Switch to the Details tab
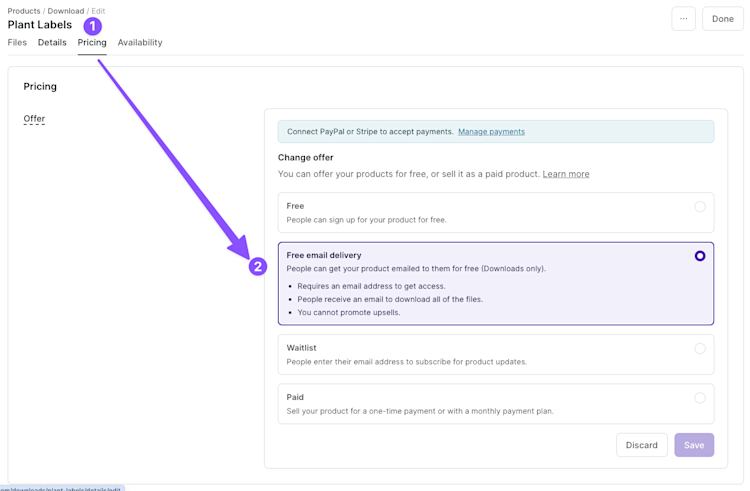Viewport: 750px width, 491px height. pos(52,43)
